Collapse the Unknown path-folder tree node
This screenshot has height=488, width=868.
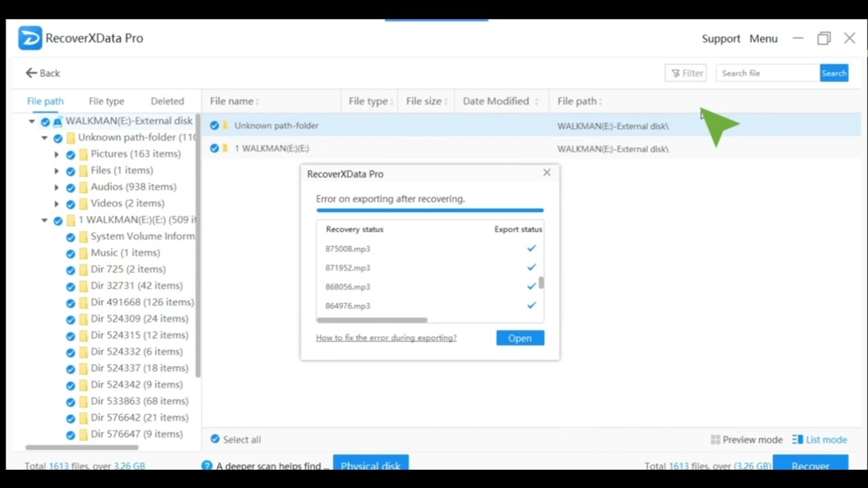pos(45,138)
